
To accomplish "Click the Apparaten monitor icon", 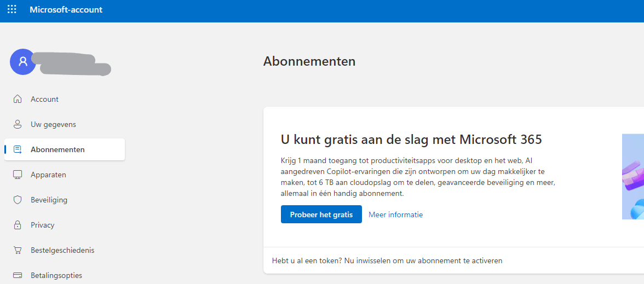I will [x=18, y=175].
